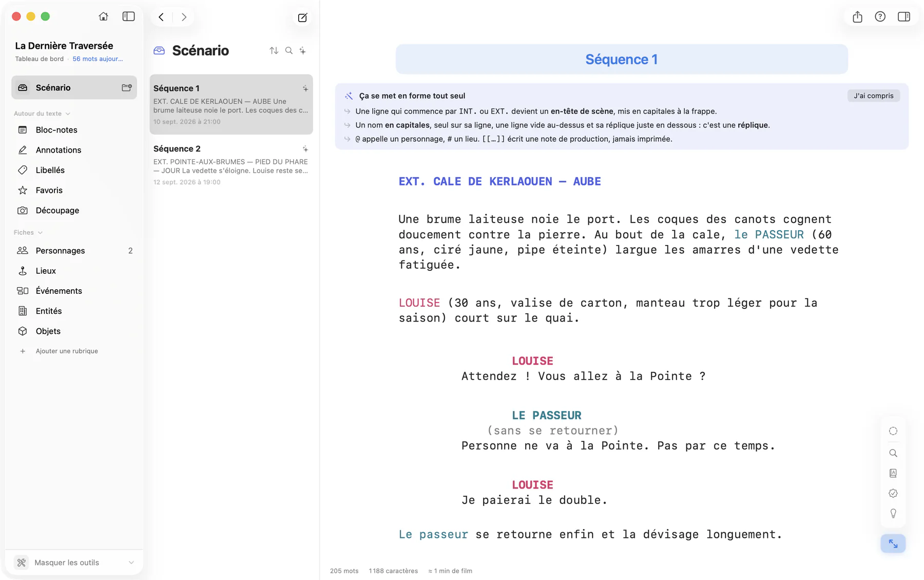This screenshot has height=580, width=924.
Task: Open Libellés in the sidebar
Action: click(74, 170)
